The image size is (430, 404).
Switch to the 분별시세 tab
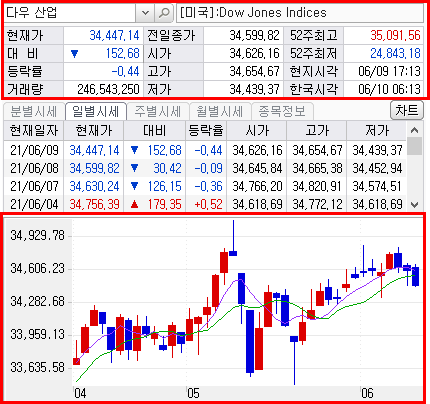[34, 111]
